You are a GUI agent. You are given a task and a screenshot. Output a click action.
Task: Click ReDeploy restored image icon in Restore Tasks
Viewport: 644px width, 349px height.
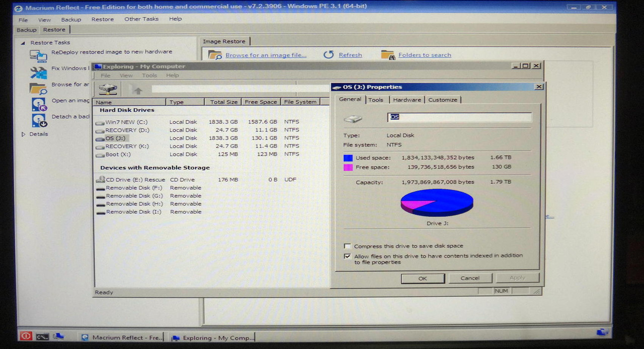(38, 55)
